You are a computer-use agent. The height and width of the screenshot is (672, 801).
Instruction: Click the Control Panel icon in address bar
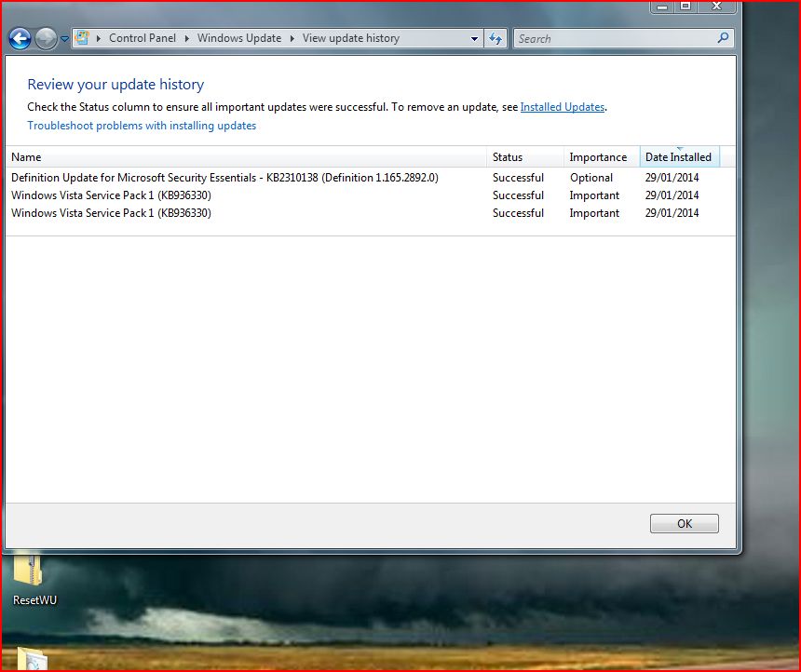point(82,38)
